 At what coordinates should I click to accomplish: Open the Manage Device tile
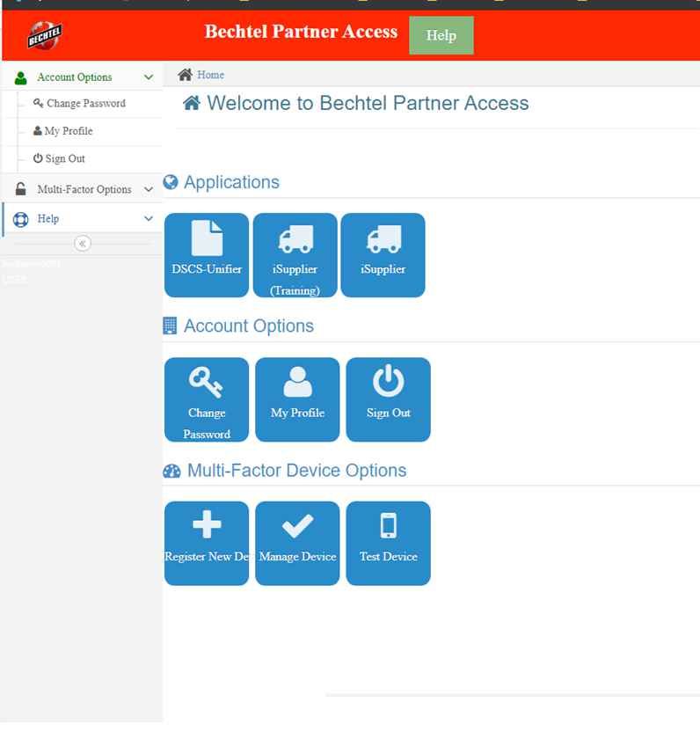pyautogui.click(x=297, y=544)
